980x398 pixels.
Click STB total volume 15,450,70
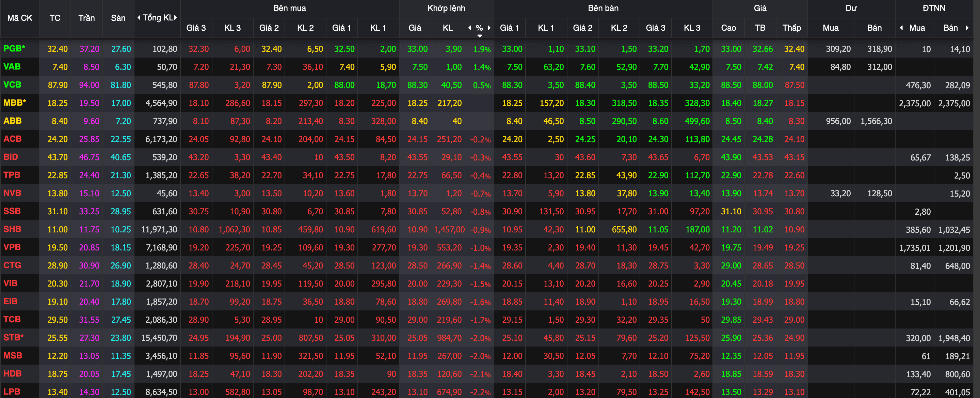pos(159,338)
